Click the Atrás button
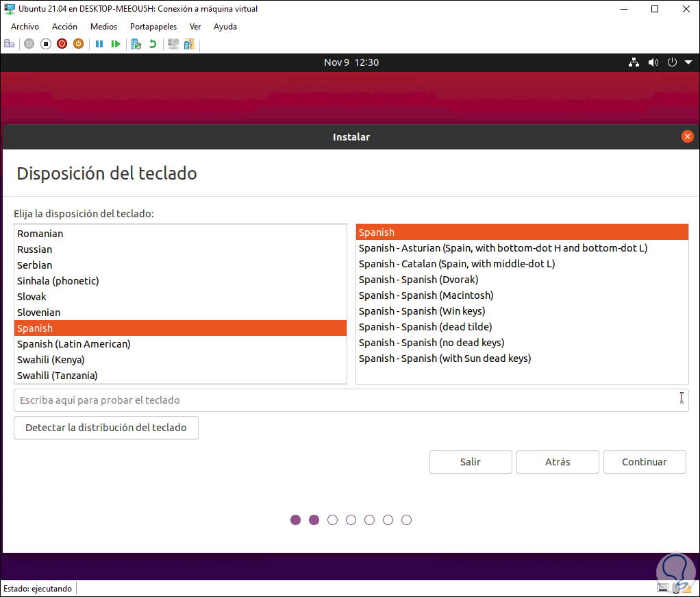The height and width of the screenshot is (597, 700). pyautogui.click(x=558, y=461)
